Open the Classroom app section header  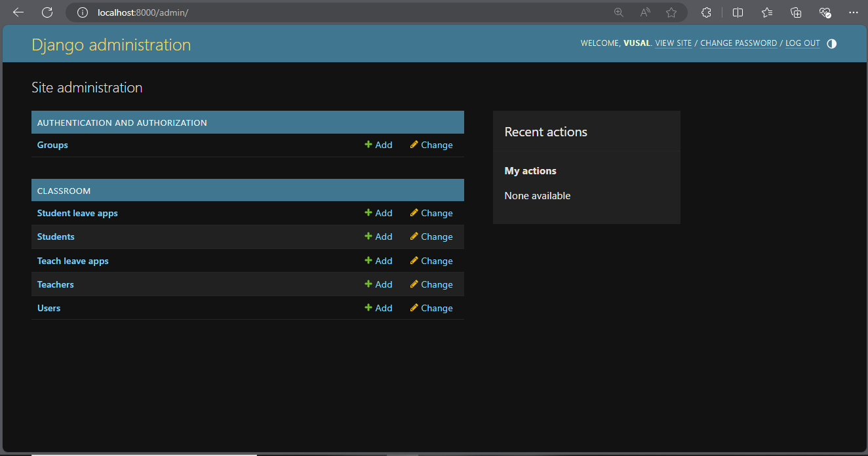pos(64,191)
